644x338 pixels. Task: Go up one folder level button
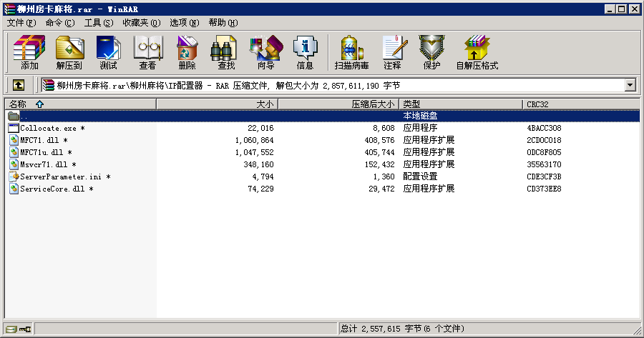coord(19,85)
